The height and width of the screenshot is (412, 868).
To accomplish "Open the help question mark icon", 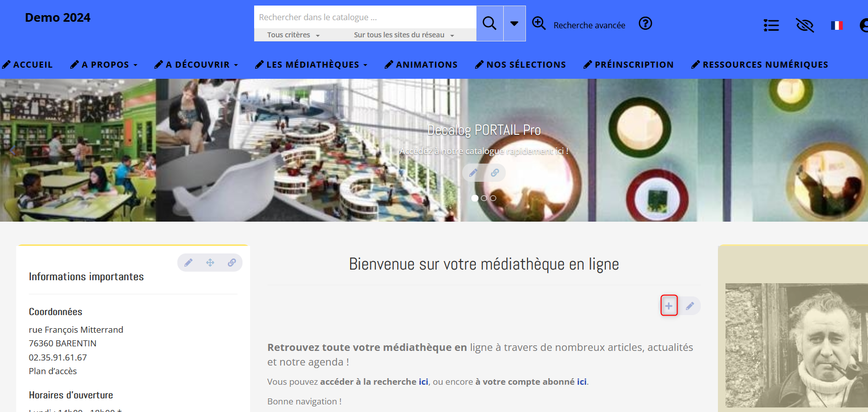I will (x=645, y=24).
